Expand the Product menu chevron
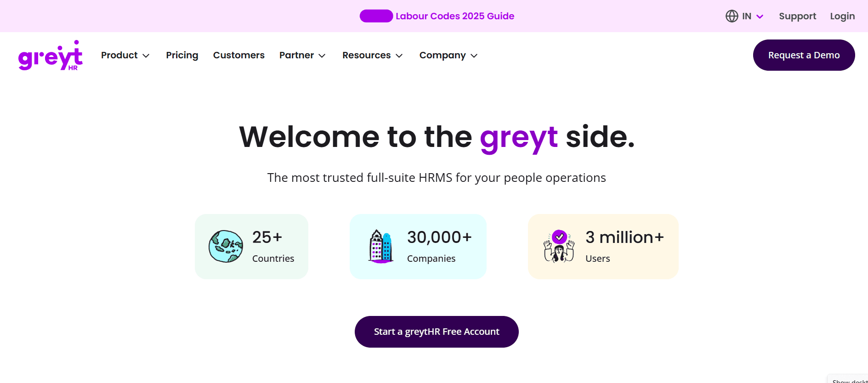The width and height of the screenshot is (868, 383). click(146, 56)
